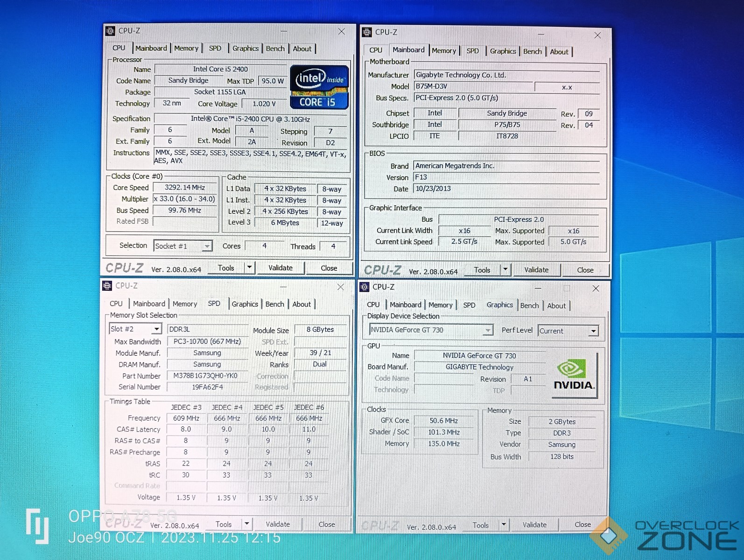Click the Intel Core i5 inside logo
The image size is (744, 560).
(319, 87)
